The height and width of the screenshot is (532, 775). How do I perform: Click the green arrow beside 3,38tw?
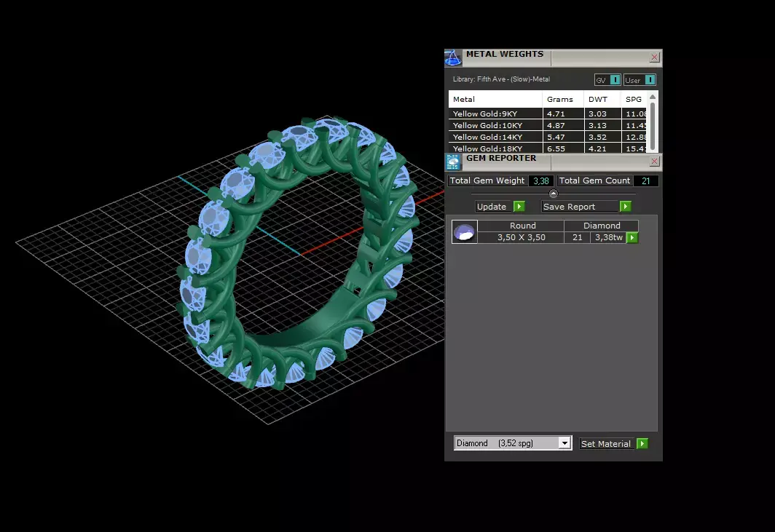pyautogui.click(x=632, y=237)
